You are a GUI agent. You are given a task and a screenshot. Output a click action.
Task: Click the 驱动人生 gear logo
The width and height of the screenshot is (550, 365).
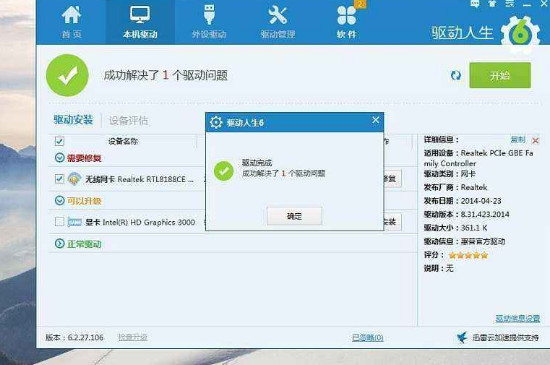(520, 34)
